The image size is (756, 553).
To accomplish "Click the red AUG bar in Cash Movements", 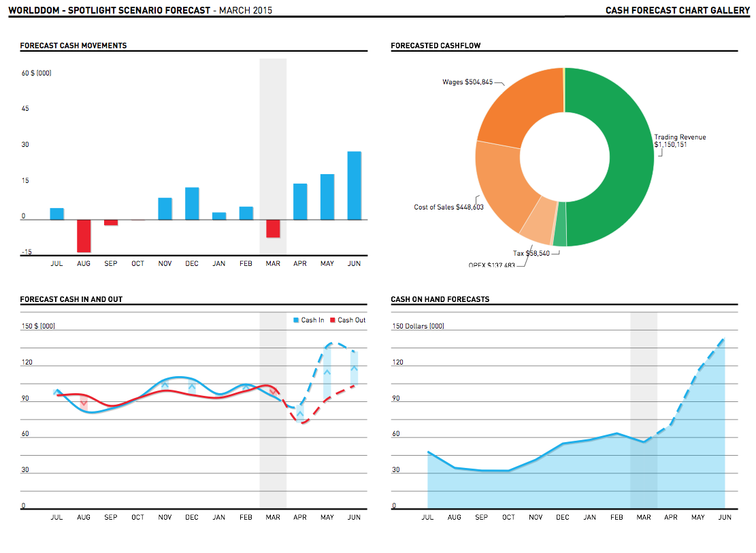I will point(84,236).
